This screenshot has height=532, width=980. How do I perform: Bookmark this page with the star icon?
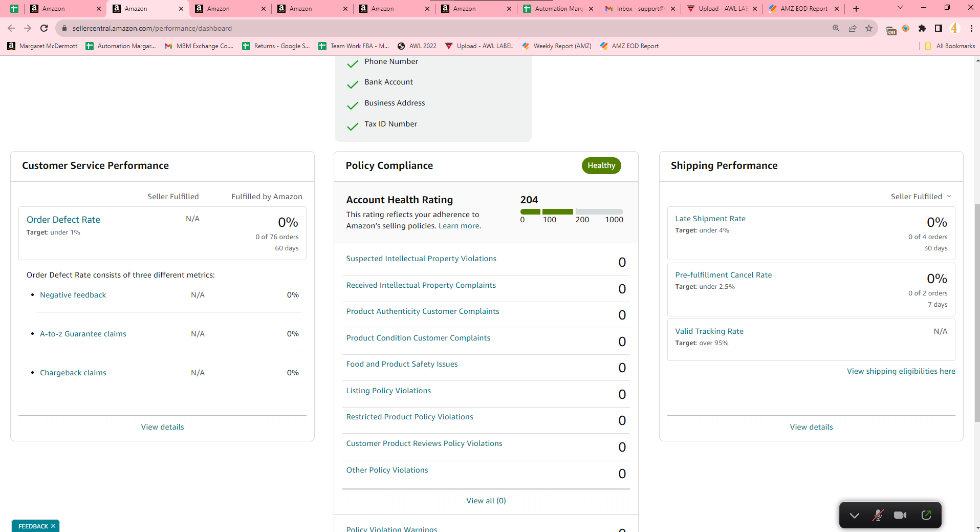869,28
